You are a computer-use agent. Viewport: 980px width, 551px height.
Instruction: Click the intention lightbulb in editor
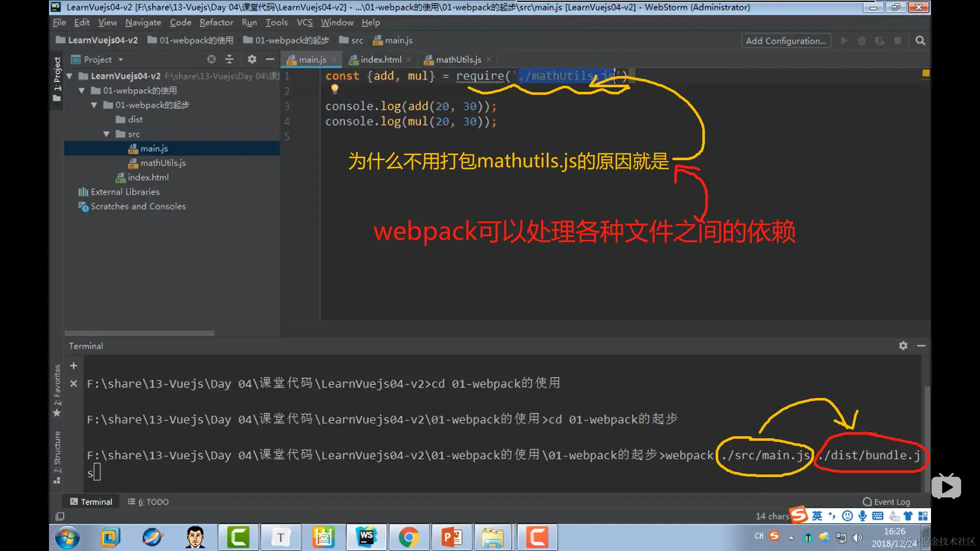[334, 89]
